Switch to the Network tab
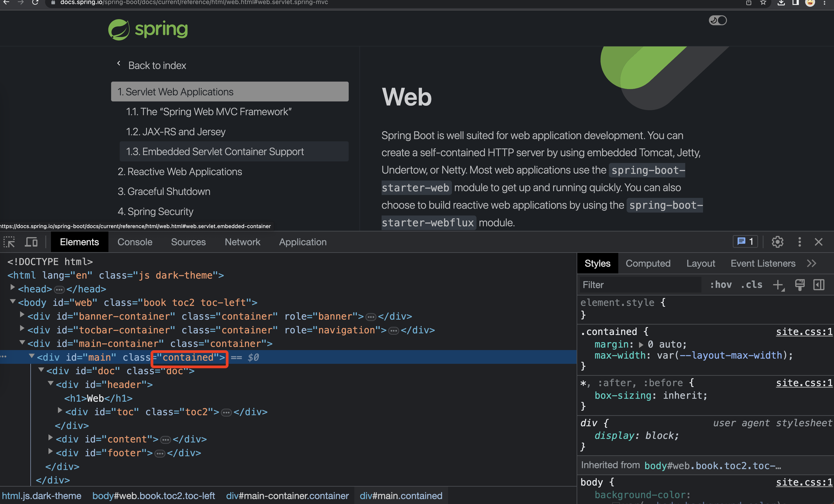The height and width of the screenshot is (504, 834). (242, 242)
